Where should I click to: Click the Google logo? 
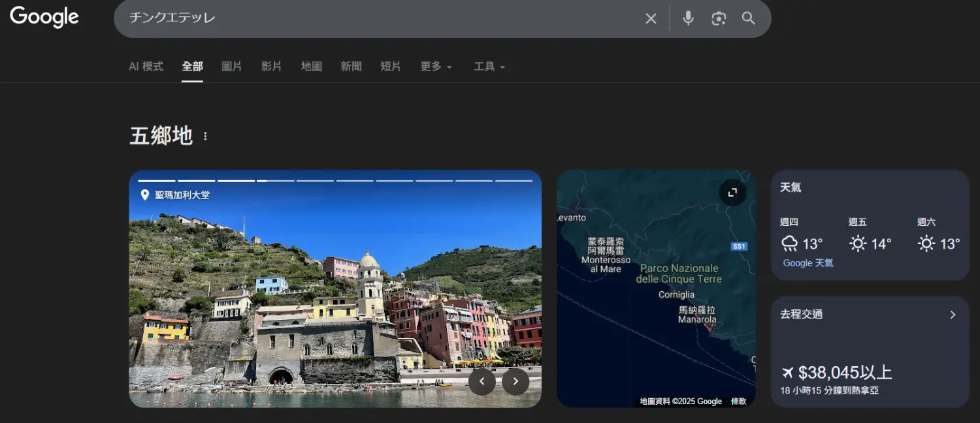pos(44,18)
